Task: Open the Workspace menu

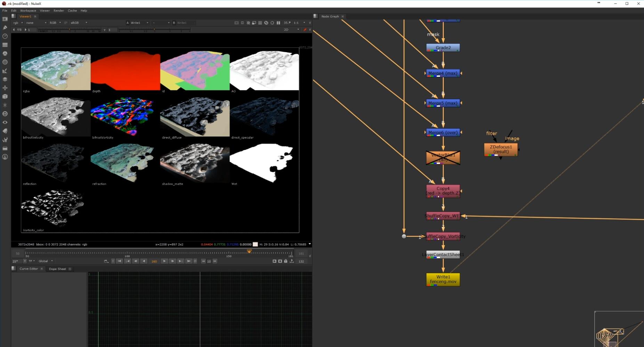Action: (x=28, y=10)
